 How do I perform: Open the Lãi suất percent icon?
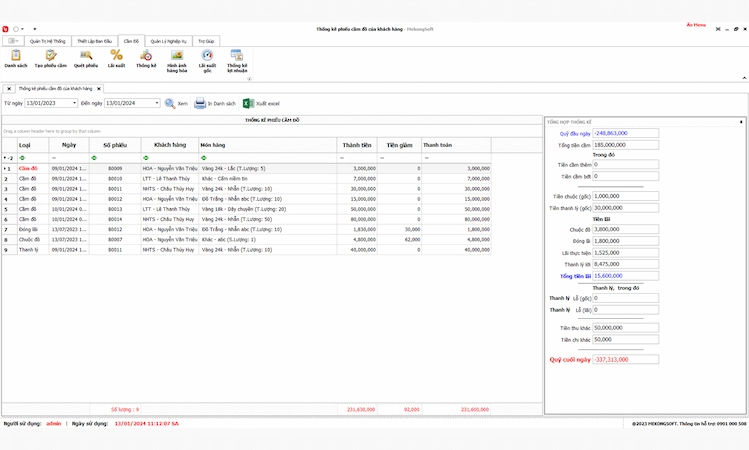(117, 55)
